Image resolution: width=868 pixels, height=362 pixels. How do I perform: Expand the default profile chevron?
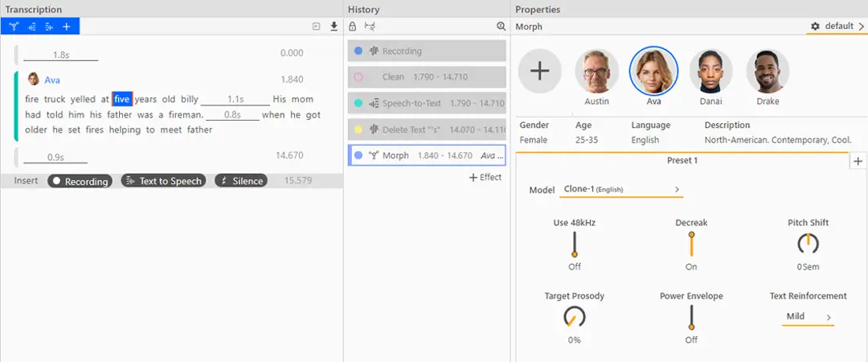pos(861,27)
